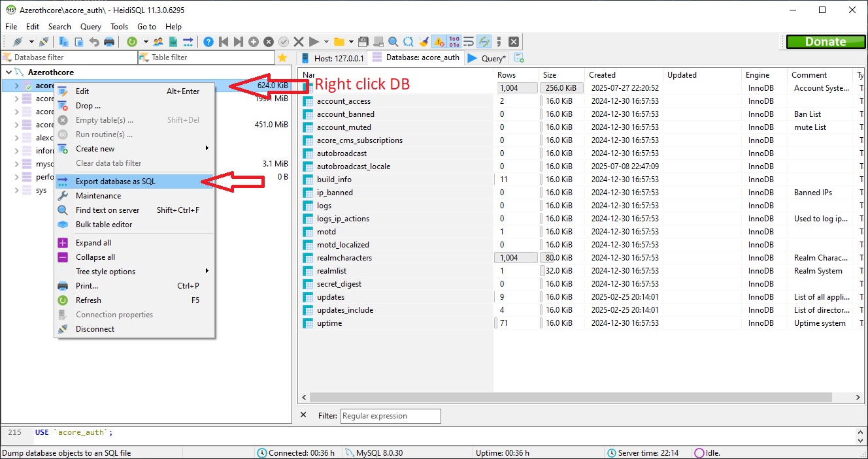Click the Refresh toolbar icon
The image size is (868, 459).
coord(132,41)
